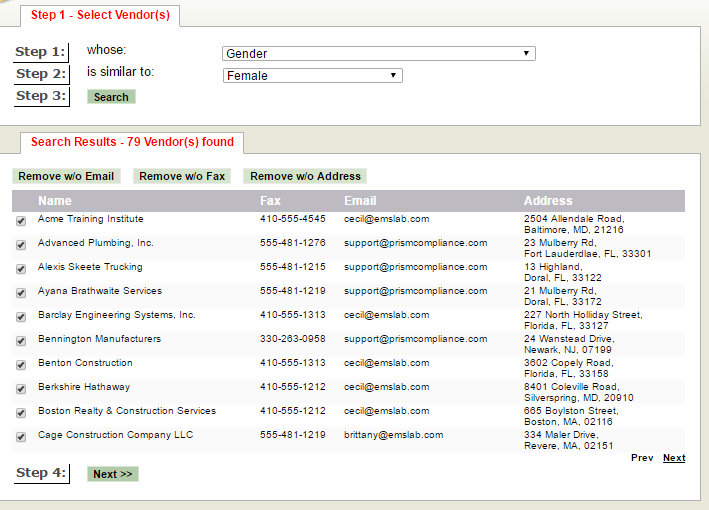
Task: Toggle checkbox for Advanced Plumbing, Inc.
Action: pos(21,245)
